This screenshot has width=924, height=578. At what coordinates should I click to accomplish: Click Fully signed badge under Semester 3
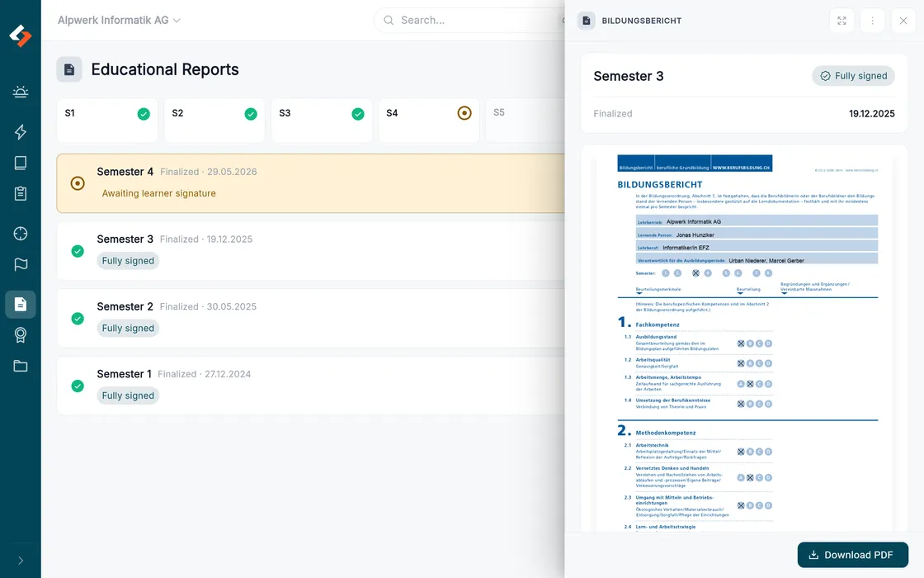(x=128, y=261)
